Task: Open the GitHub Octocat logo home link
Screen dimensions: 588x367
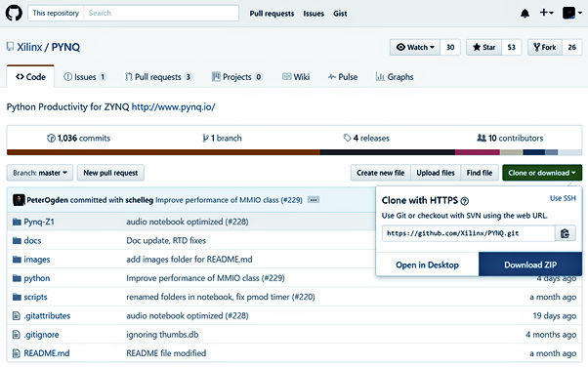Action: click(14, 13)
